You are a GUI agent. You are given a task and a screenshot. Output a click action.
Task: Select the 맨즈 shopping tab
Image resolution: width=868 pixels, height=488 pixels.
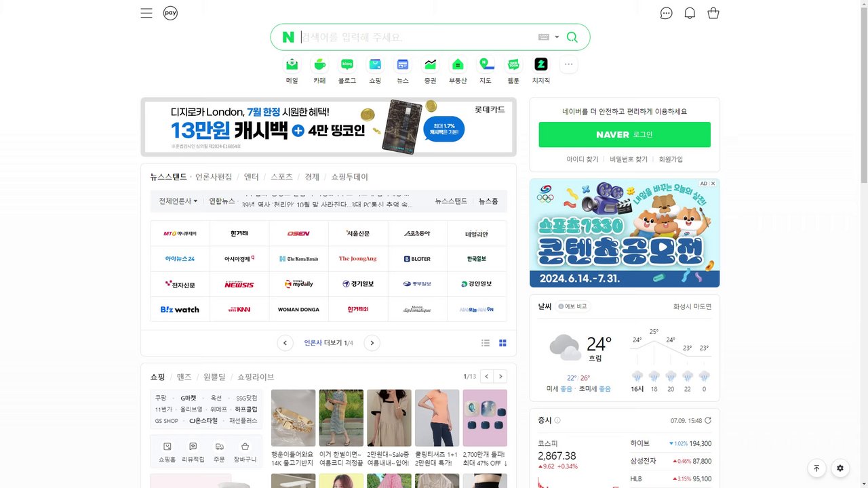coord(184,377)
